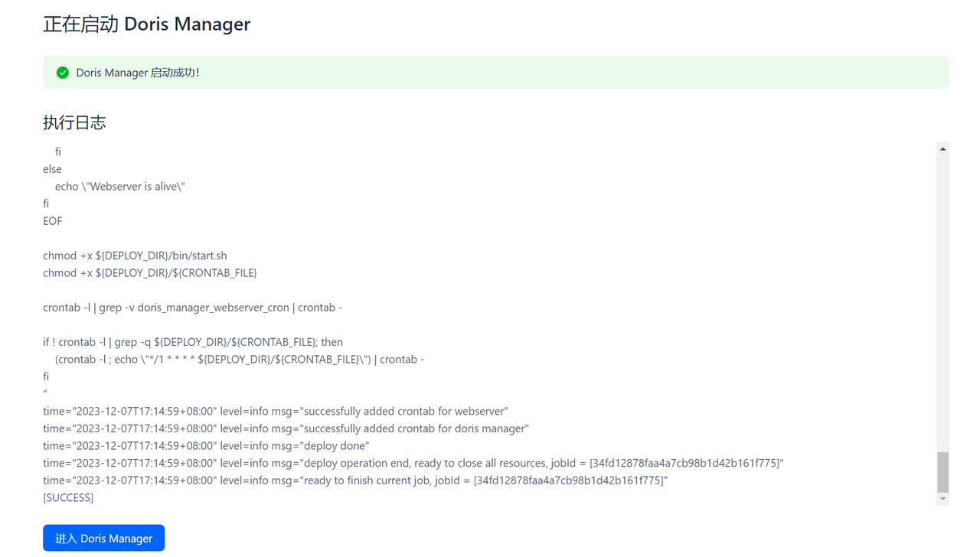The width and height of the screenshot is (980, 557).
Task: Click the log scrollbar up arrow
Action: click(943, 149)
